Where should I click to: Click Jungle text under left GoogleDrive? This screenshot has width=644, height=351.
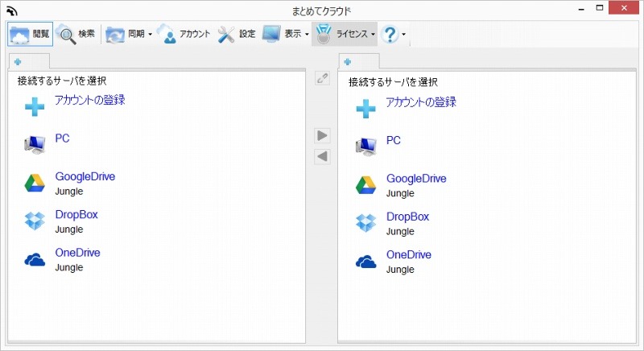coord(69,192)
